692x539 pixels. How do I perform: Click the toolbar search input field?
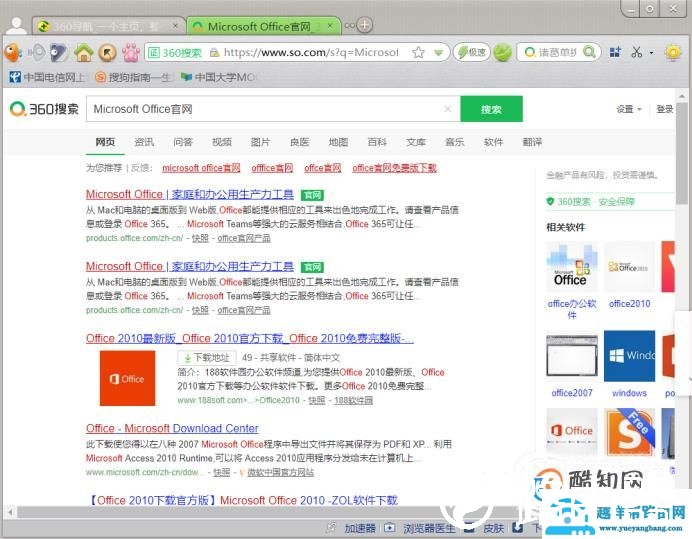tap(557, 53)
